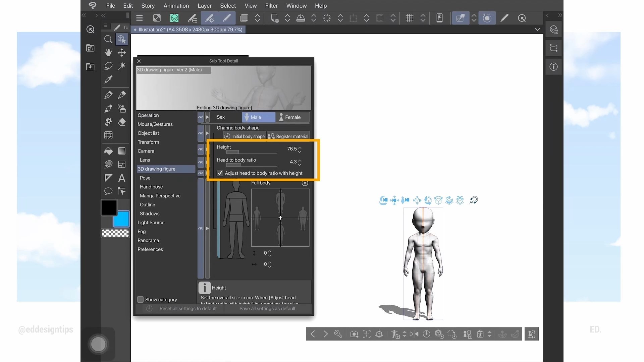The height and width of the screenshot is (362, 644).
Task: Expand the arrow beside Change body shape
Action: (207, 133)
